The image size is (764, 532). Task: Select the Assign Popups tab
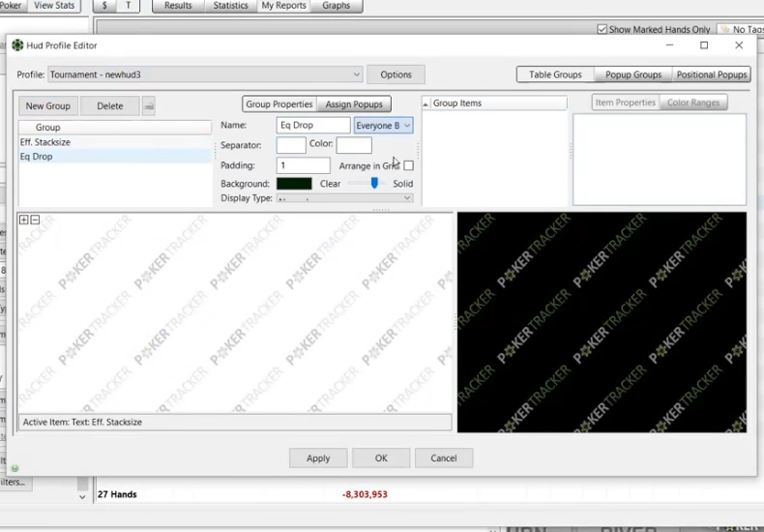[354, 104]
